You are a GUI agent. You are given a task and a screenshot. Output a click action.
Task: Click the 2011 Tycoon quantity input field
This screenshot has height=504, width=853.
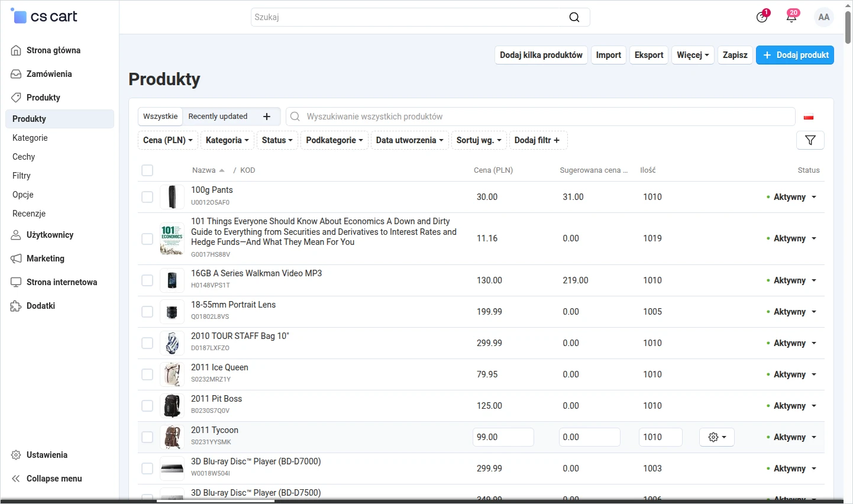coord(661,437)
